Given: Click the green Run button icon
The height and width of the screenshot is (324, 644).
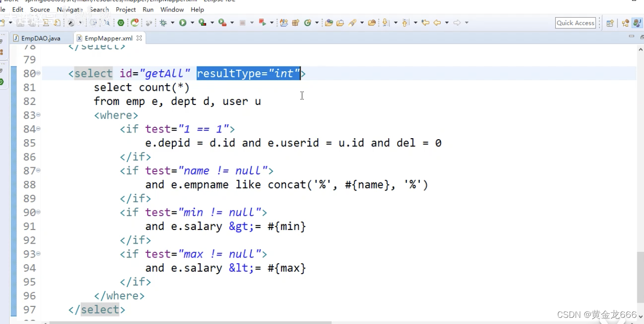Looking at the screenshot, I should 183,22.
